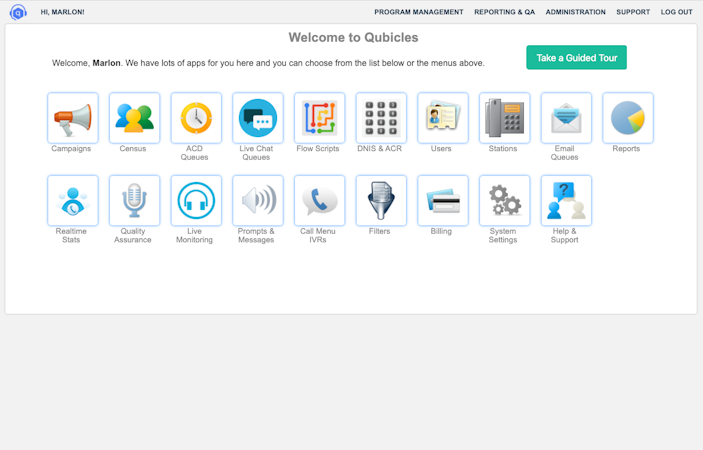Open the Help & Support icon
Viewport: 703px width, 450px height.
tap(566, 201)
